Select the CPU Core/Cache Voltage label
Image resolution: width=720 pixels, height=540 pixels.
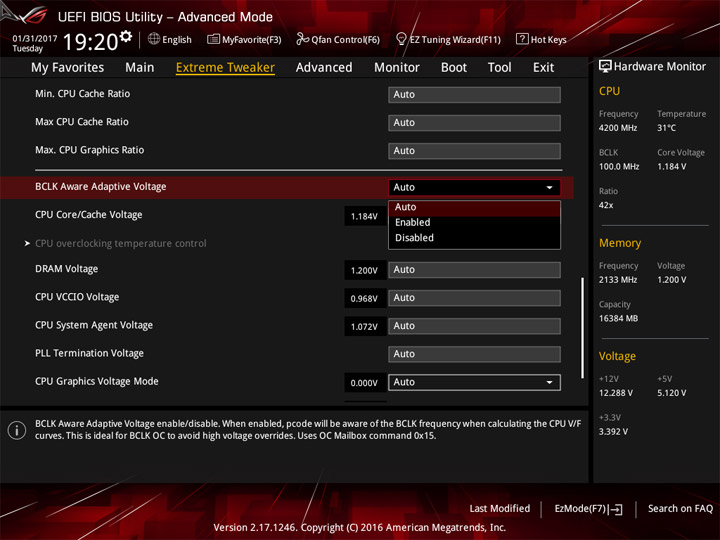89,215
